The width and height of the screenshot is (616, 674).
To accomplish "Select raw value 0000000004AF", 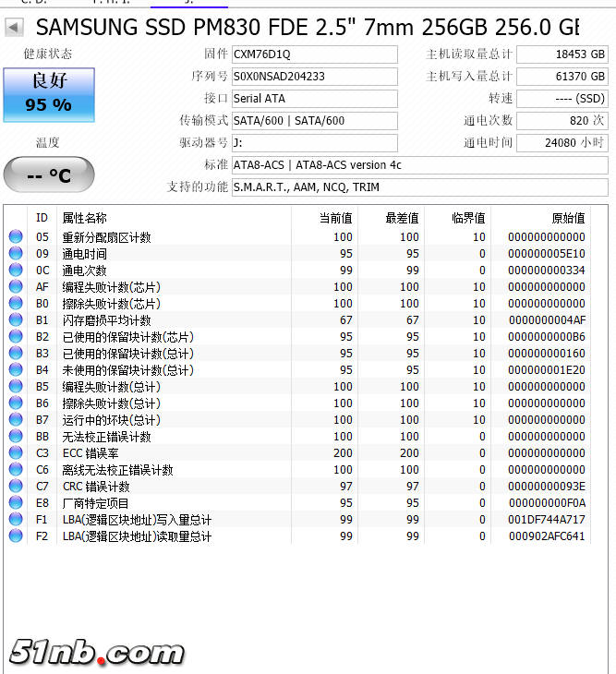I will pos(547,320).
